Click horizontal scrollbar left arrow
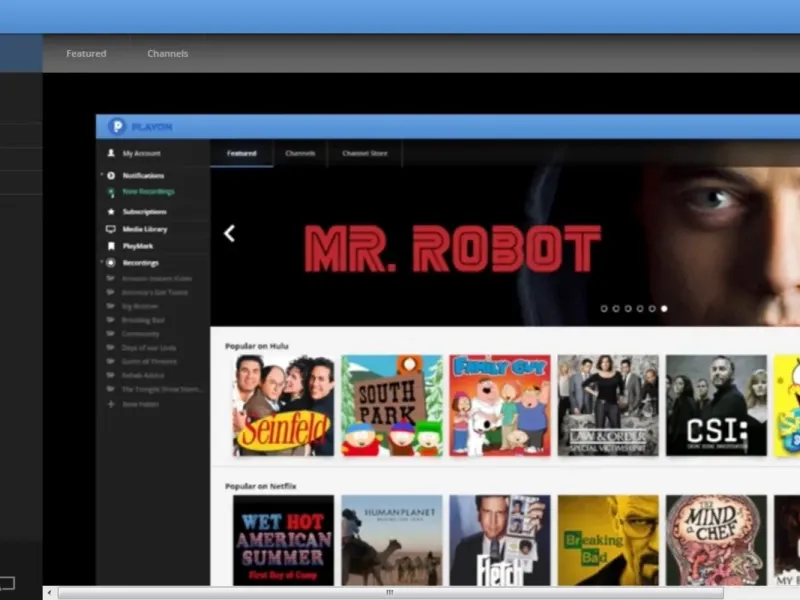Image resolution: width=800 pixels, height=600 pixels. (49, 593)
